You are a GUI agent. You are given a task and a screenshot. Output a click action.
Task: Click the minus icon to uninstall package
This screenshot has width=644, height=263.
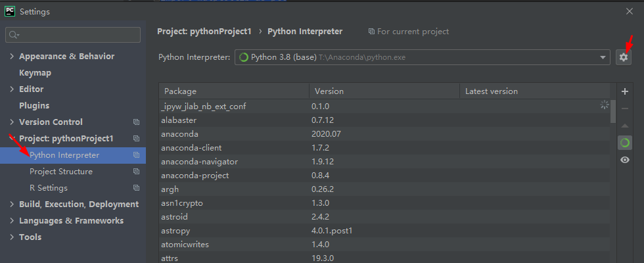click(625, 108)
